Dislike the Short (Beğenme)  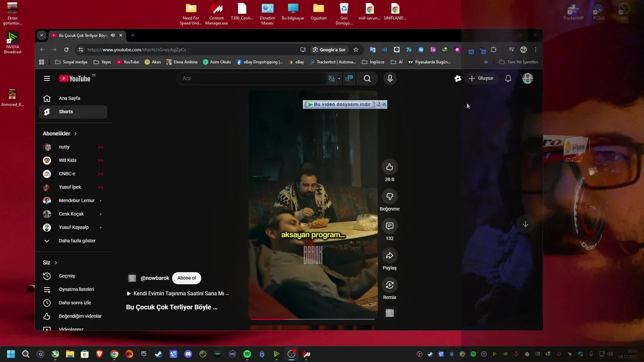coord(389,197)
